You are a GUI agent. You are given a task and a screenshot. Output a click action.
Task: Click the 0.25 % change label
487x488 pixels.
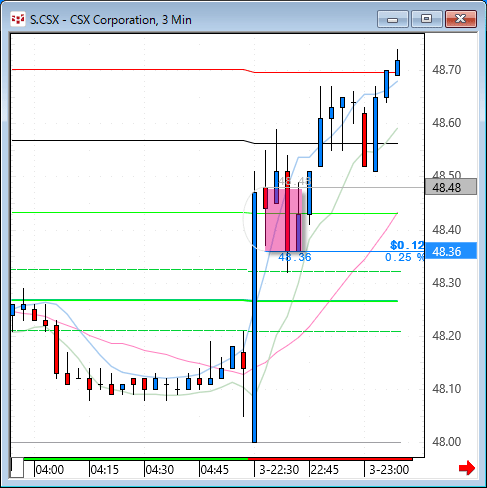click(405, 257)
